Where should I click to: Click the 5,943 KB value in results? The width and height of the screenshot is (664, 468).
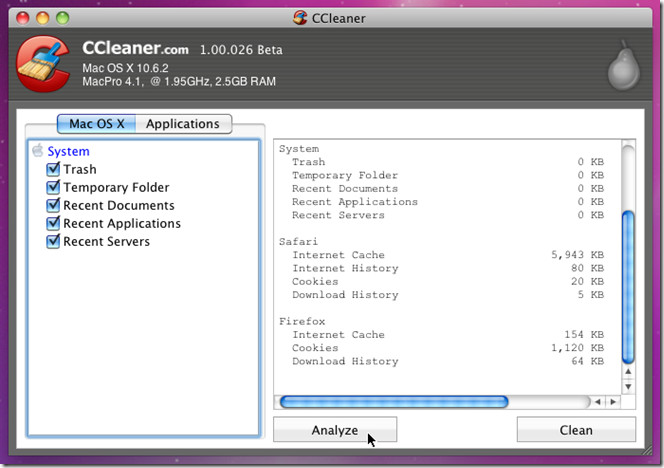(577, 255)
